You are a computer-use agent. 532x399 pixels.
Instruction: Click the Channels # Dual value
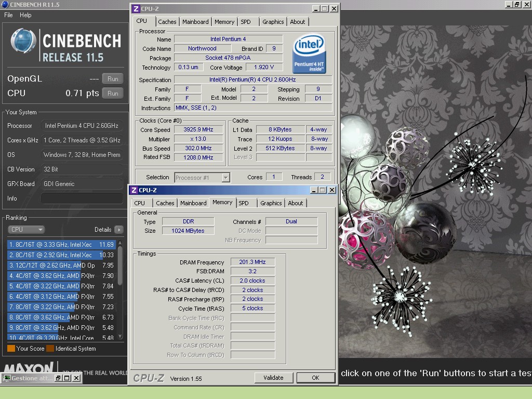pos(291,221)
